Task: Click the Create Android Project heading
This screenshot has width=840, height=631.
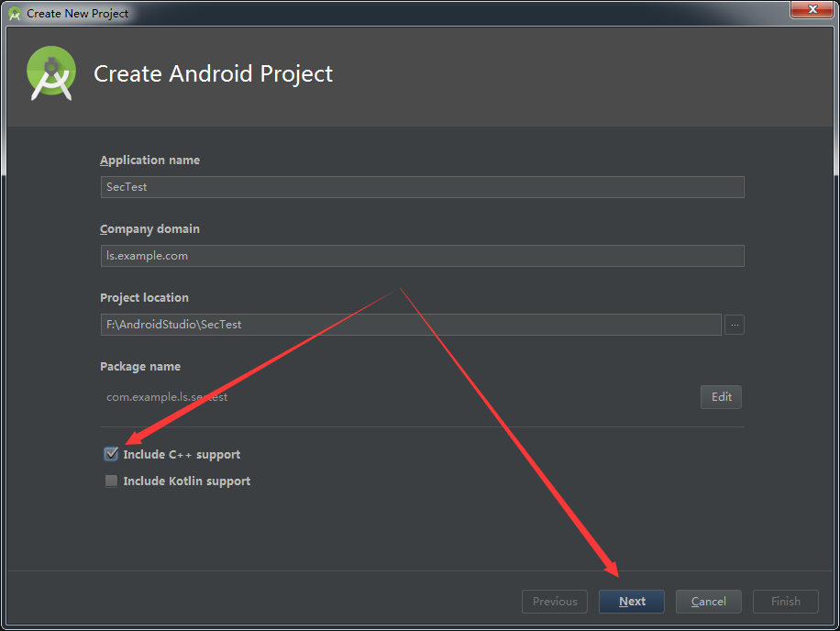Action: tap(213, 73)
